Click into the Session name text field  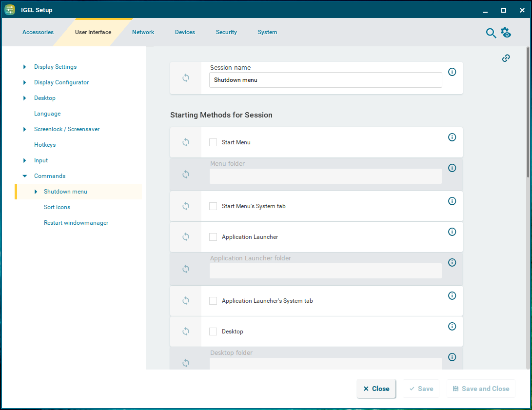(x=325, y=80)
